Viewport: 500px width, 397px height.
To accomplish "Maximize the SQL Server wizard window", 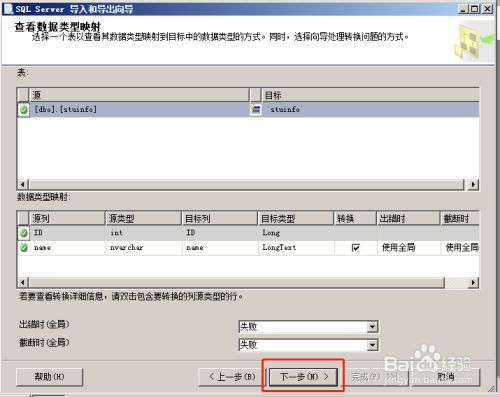I will coord(474,8).
